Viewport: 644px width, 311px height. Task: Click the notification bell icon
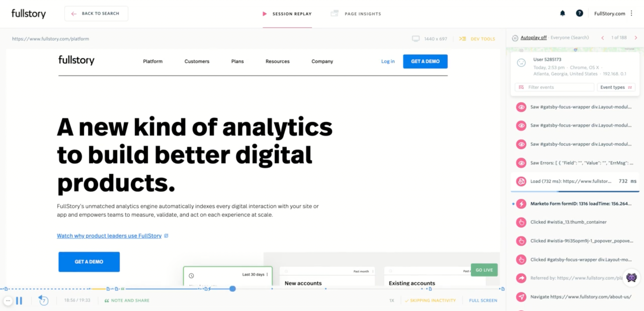click(x=563, y=14)
